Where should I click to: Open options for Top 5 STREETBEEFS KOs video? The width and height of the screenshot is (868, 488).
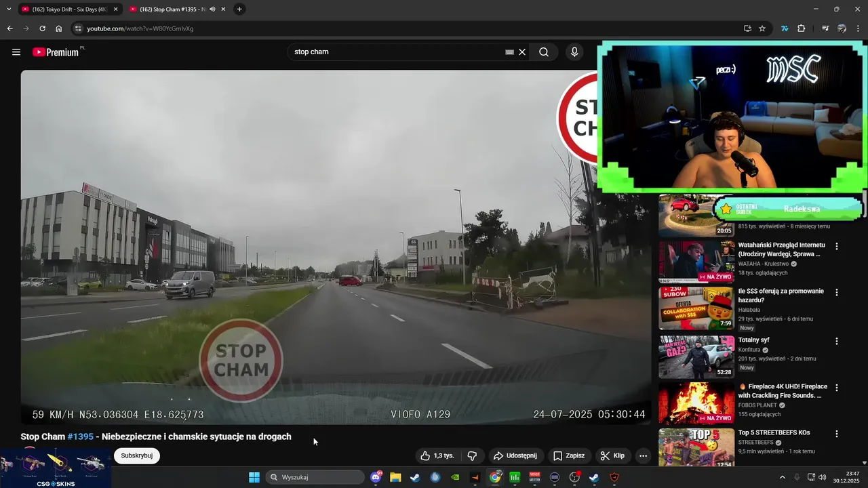837,434
